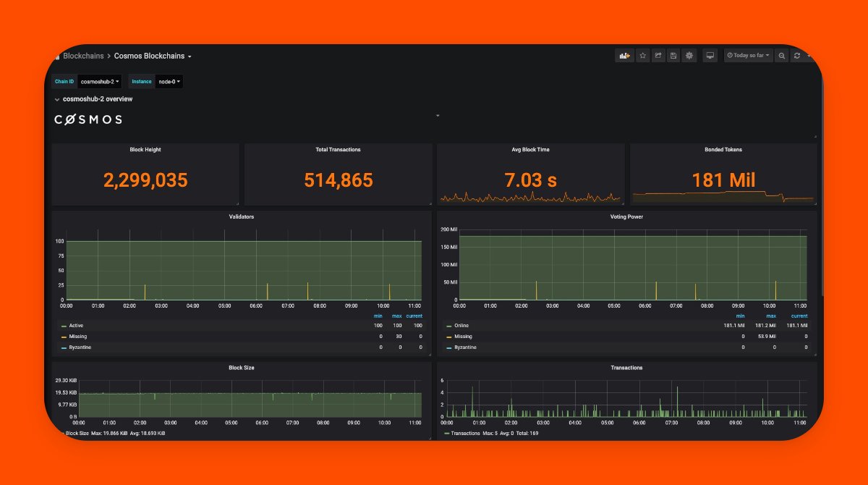Click the Bonded Tokens sparkline
The width and height of the screenshot is (868, 485).
pos(723,195)
